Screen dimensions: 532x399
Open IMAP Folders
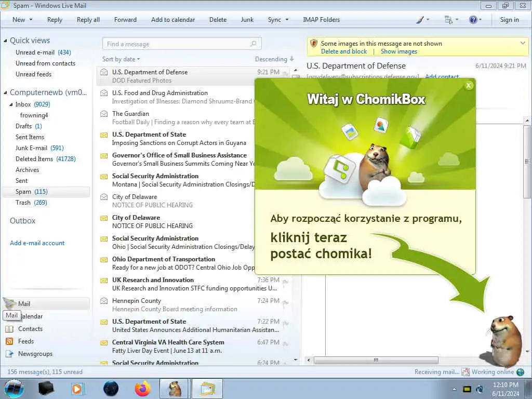pos(321,20)
